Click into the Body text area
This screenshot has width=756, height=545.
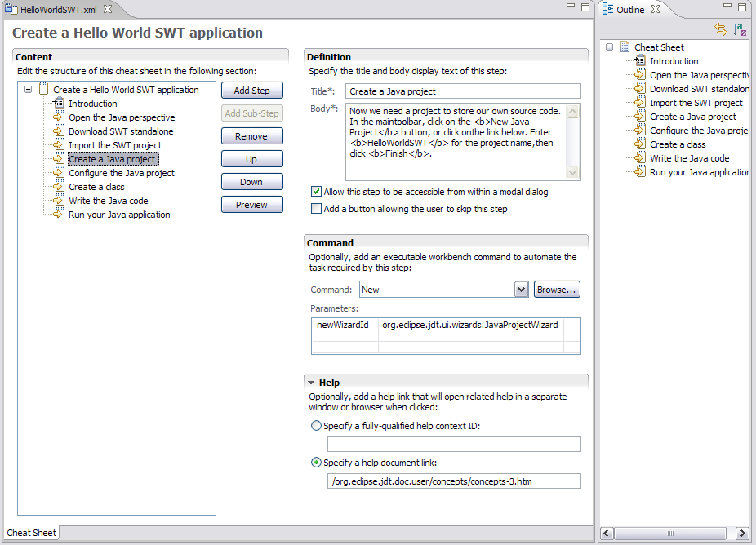pyautogui.click(x=456, y=142)
